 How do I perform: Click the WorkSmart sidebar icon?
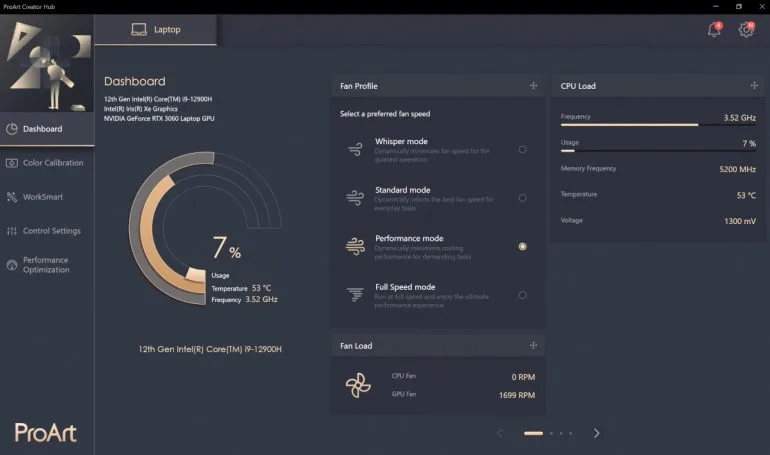click(x=12, y=197)
